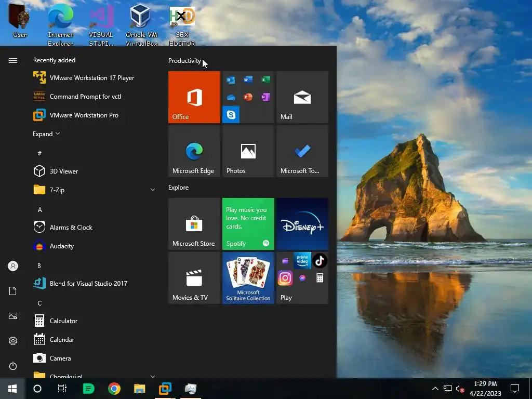Expand the Recently added list
The width and height of the screenshot is (532, 399).
tap(46, 134)
